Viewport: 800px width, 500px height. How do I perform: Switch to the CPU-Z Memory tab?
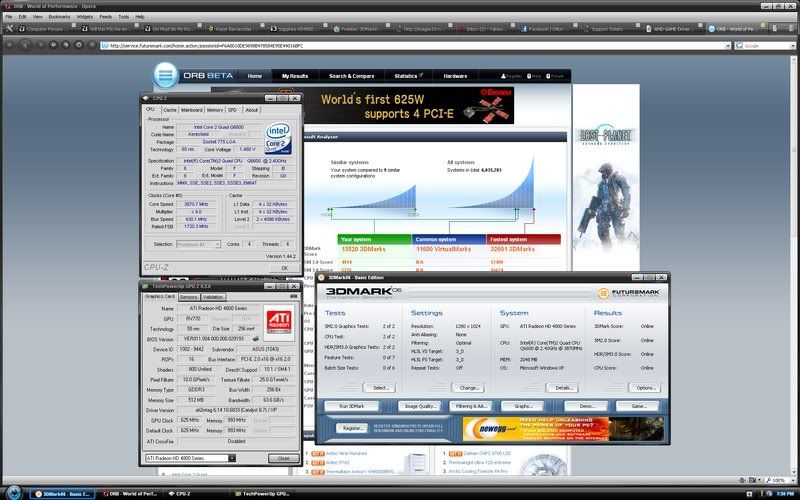[215, 110]
